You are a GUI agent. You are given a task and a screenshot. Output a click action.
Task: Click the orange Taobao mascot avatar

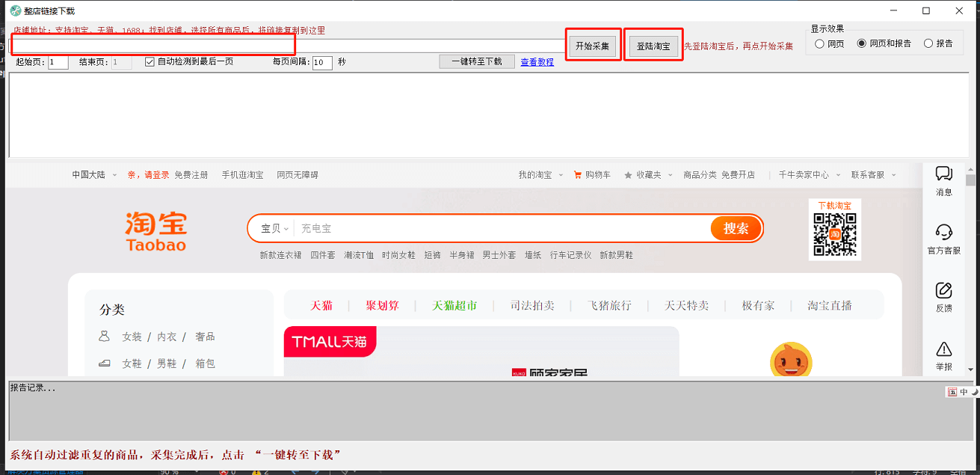[x=791, y=359]
